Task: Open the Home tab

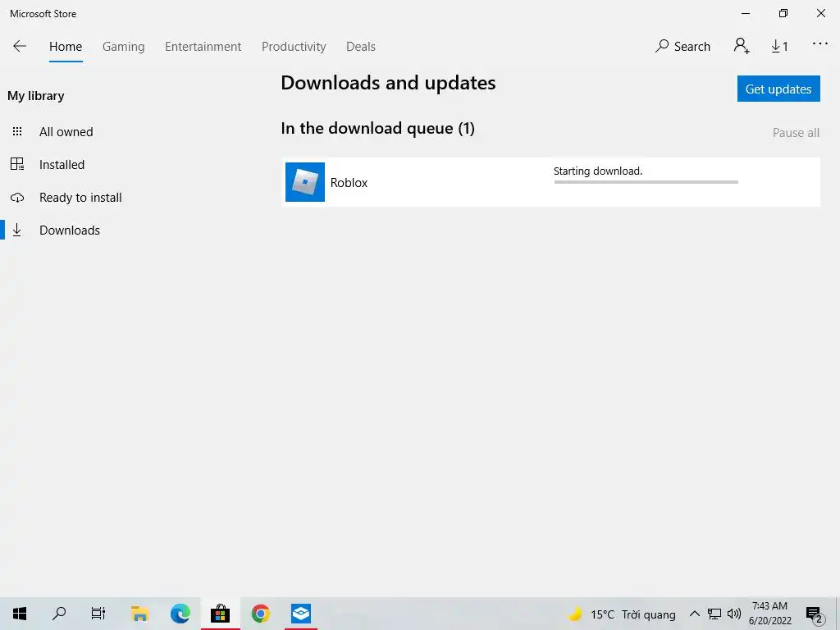Action: pos(66,47)
